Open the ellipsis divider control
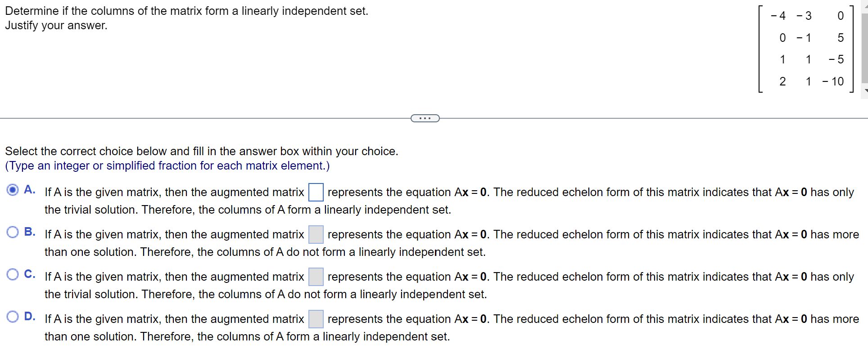The image size is (868, 358). tap(425, 118)
